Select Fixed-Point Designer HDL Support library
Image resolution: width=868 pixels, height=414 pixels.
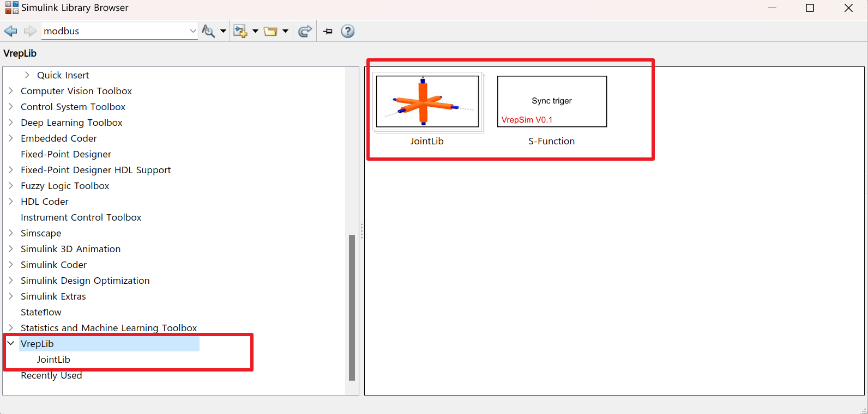(95, 170)
